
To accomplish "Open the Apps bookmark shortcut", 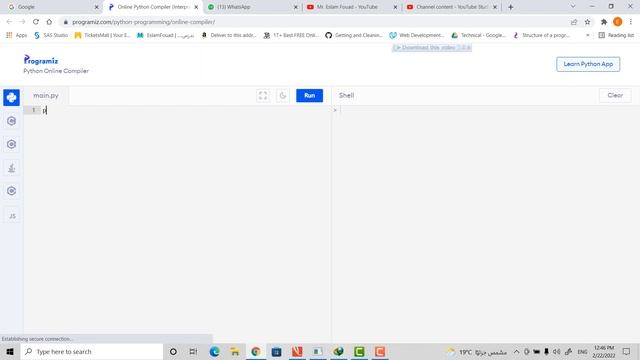I will (17, 36).
